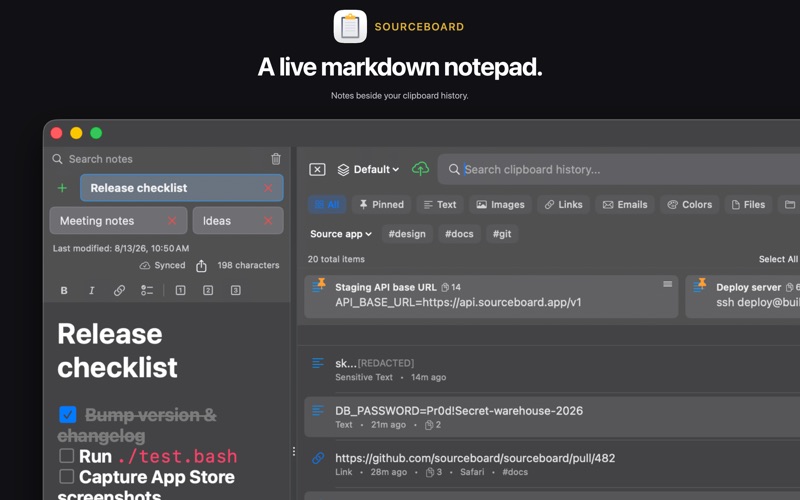Open the Ideas note
Image resolution: width=800 pixels, height=500 pixels.
(238, 221)
